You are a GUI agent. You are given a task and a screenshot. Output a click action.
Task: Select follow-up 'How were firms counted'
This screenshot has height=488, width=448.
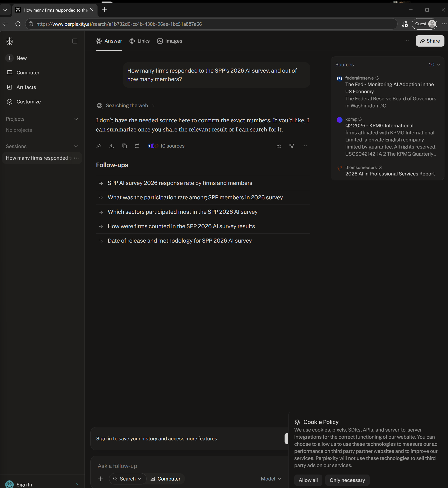(x=203, y=226)
